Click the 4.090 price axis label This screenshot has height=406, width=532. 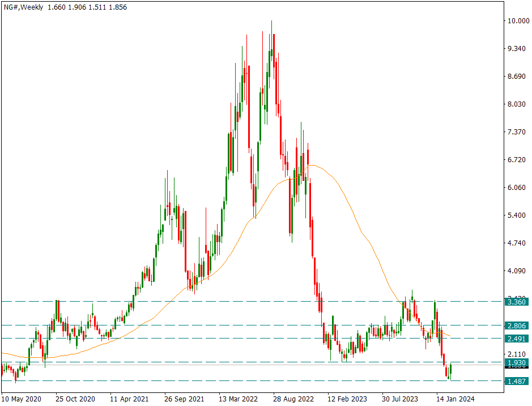(516, 271)
